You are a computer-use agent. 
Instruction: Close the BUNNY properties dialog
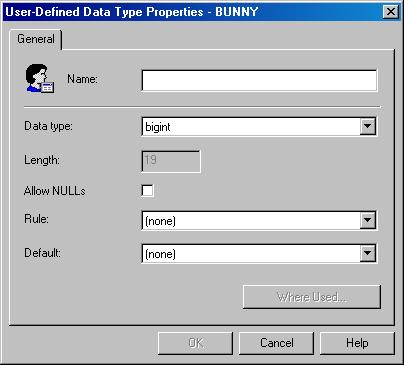[390, 12]
